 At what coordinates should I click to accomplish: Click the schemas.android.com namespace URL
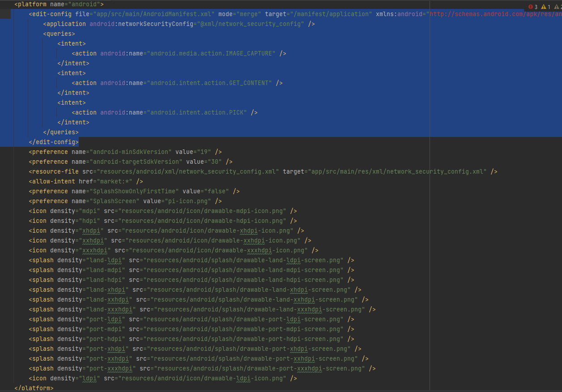click(495, 14)
